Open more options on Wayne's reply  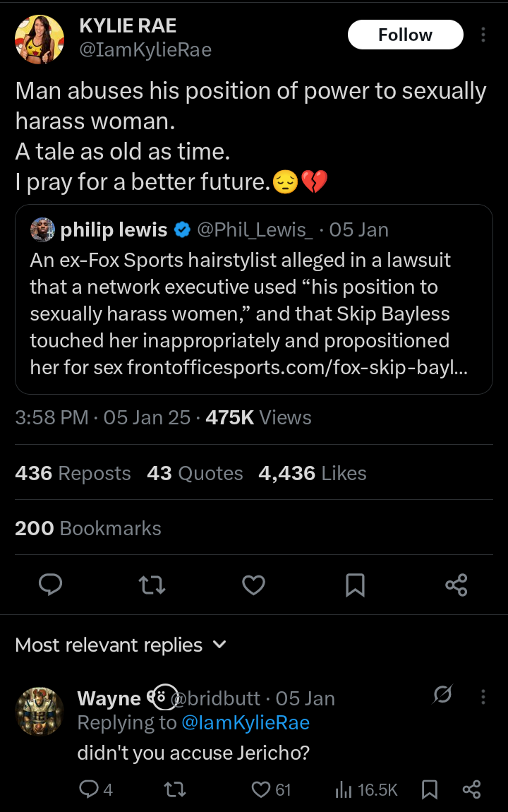pos(483,697)
